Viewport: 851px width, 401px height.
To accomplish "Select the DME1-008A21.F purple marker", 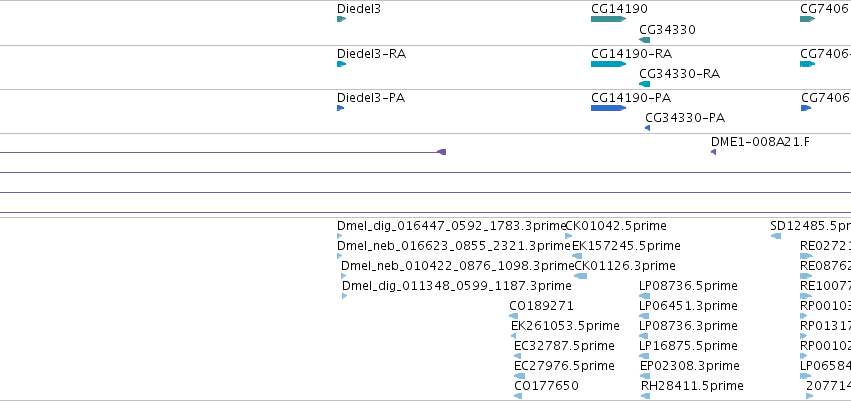I will tap(714, 152).
